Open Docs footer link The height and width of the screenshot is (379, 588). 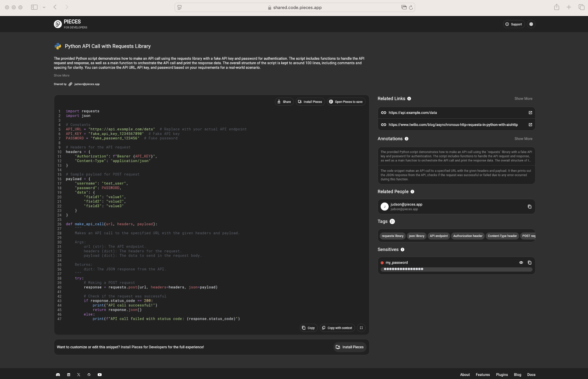[531, 375]
